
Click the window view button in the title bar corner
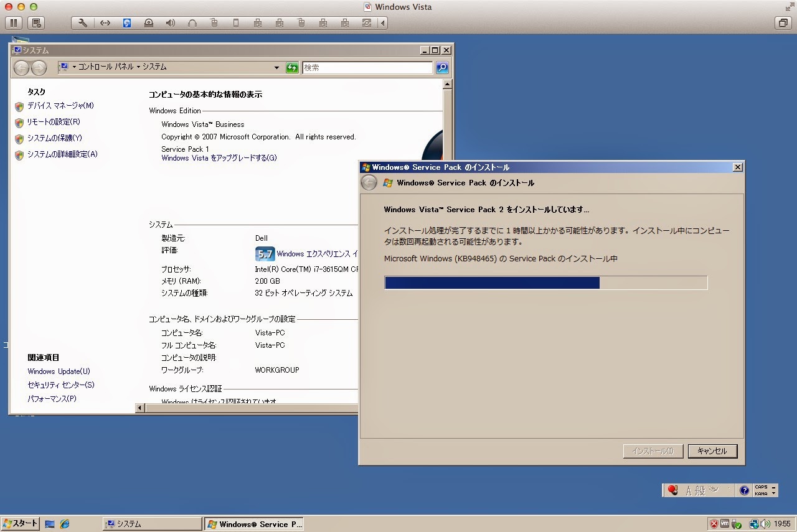[x=782, y=23]
